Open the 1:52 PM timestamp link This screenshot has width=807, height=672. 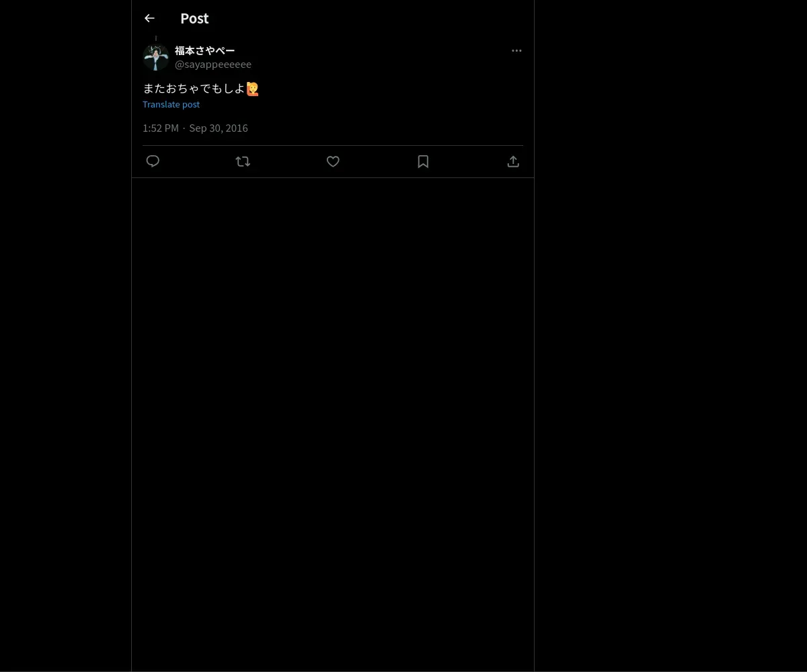click(161, 128)
